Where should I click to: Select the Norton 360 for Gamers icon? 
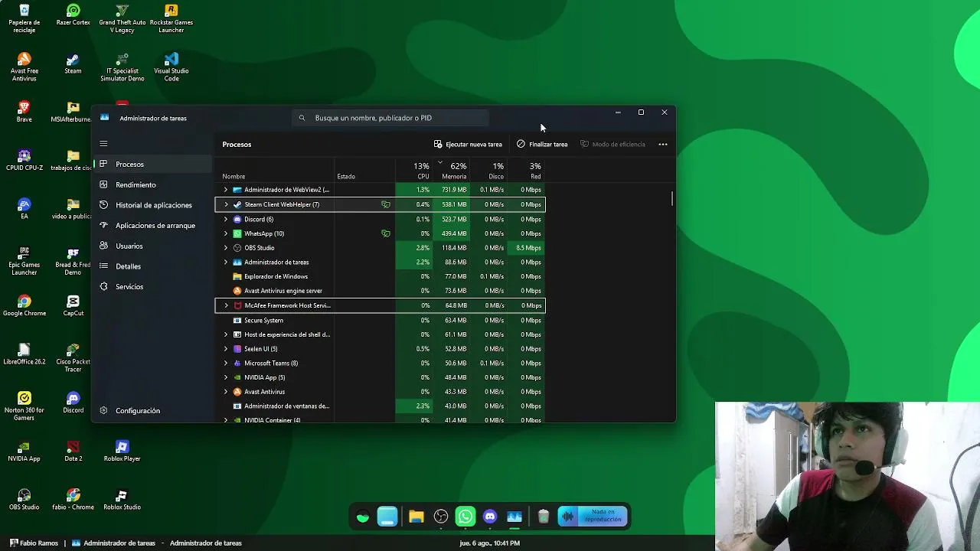24,406
